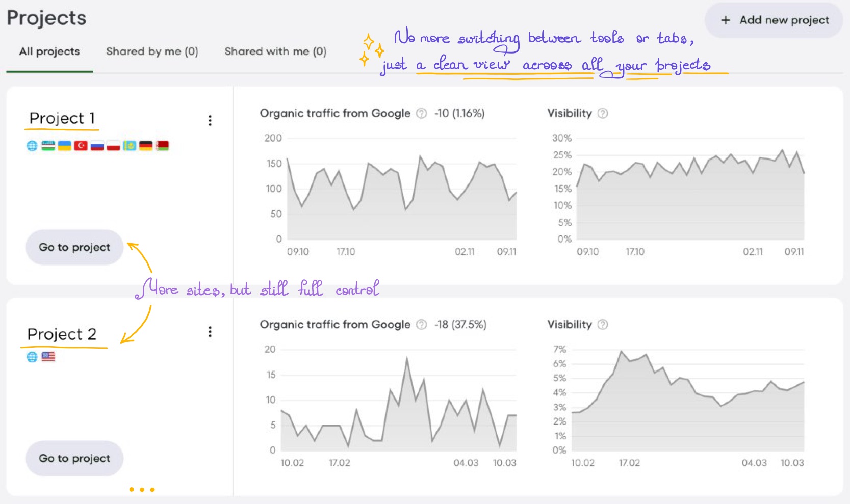Open the Organic traffic help icon for Project 2
The image size is (850, 504).
pos(421,325)
